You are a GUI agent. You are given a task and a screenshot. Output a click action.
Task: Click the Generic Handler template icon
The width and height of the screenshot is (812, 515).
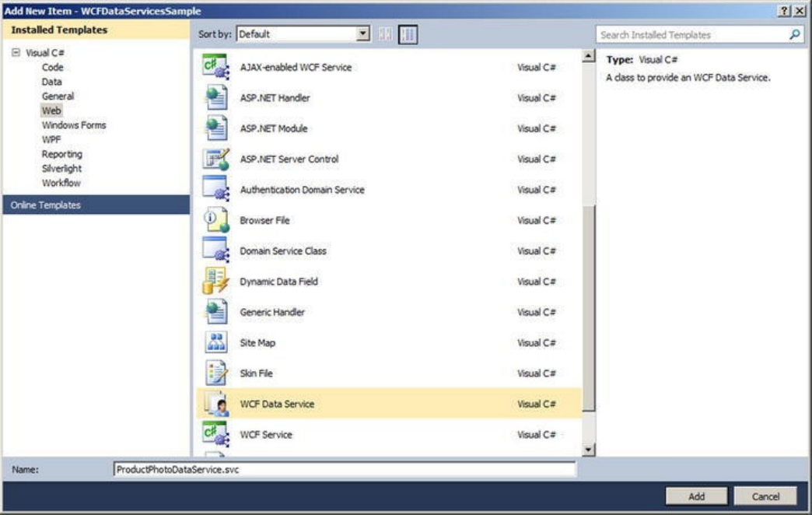(216, 311)
